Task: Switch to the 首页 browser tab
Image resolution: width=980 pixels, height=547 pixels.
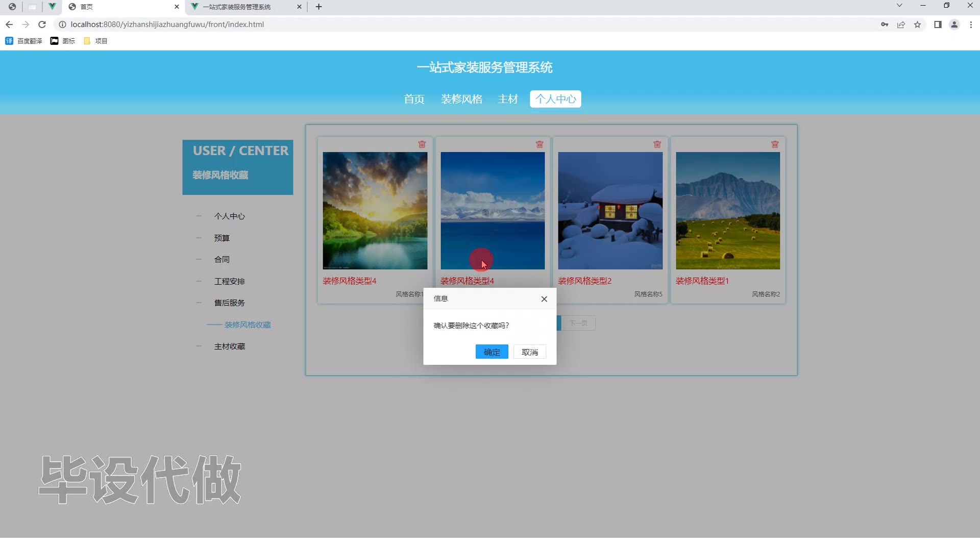Action: click(x=122, y=7)
